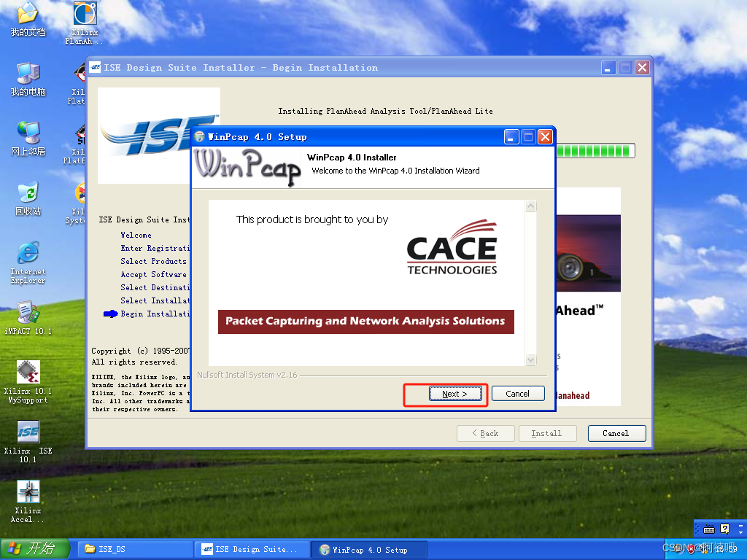The width and height of the screenshot is (747, 560).
Task: Click the keyboard icon in language bar
Action: coord(709,529)
